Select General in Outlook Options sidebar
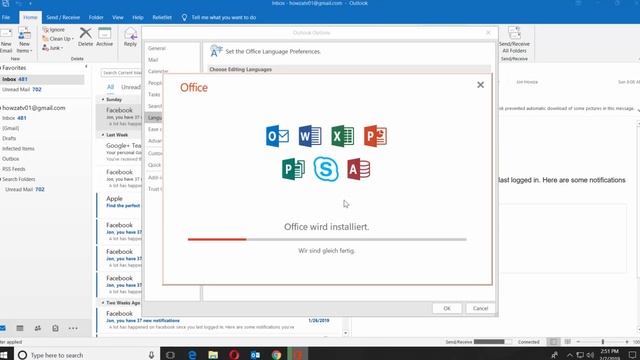The image size is (640, 360). 157,48
